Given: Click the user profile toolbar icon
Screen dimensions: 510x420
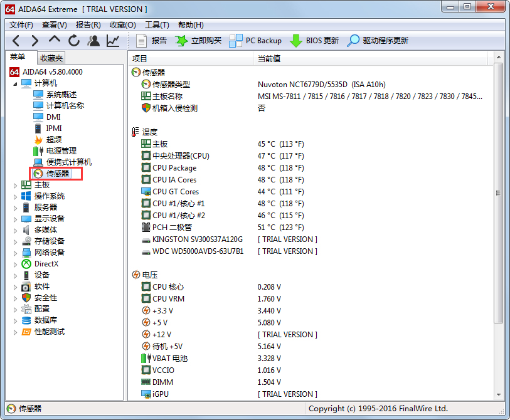Looking at the screenshot, I should pyautogui.click(x=93, y=41).
